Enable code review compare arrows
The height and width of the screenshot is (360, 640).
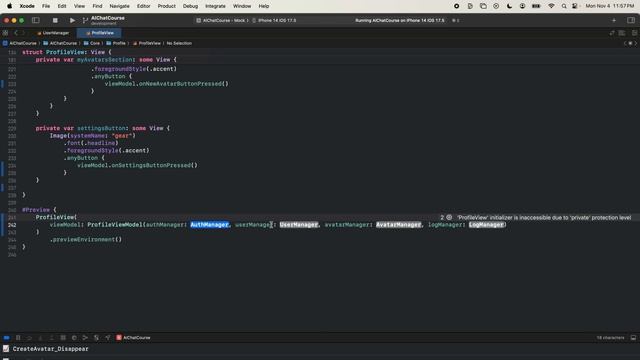[612, 33]
